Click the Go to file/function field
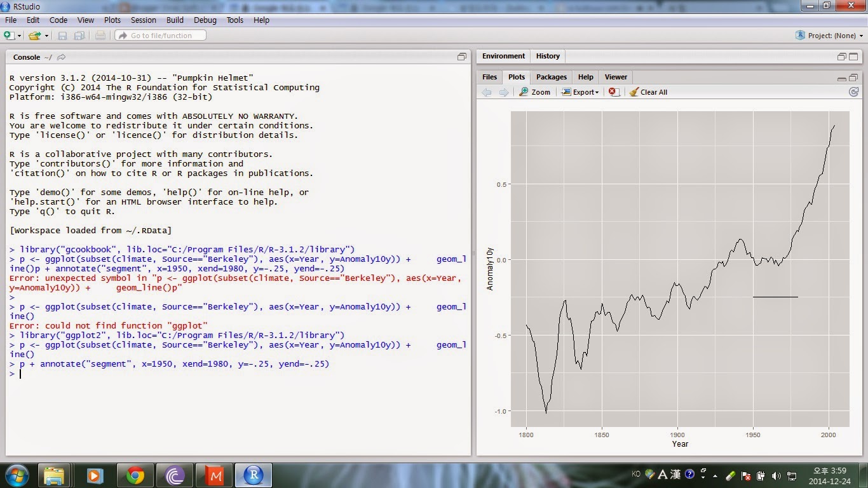868x488 pixels. click(x=160, y=36)
